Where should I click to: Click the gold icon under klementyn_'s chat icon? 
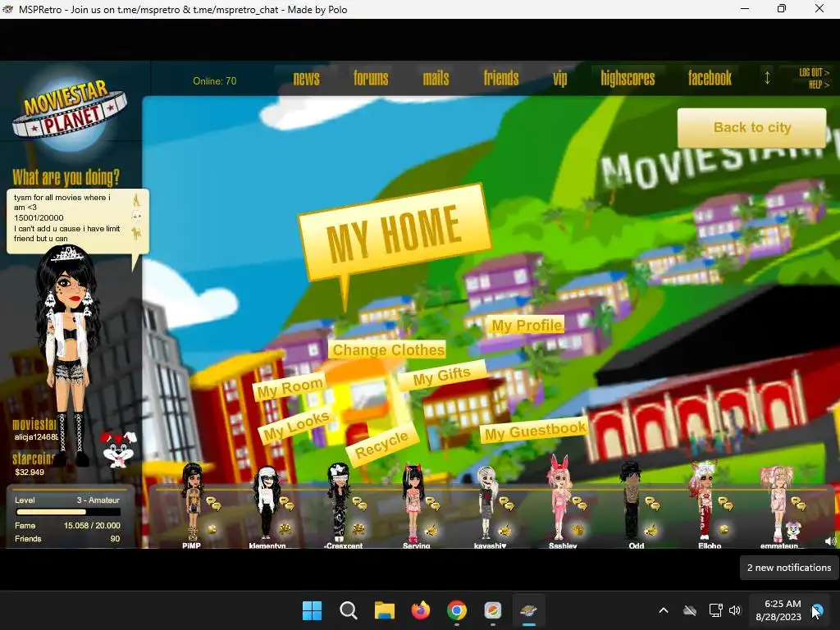285,529
